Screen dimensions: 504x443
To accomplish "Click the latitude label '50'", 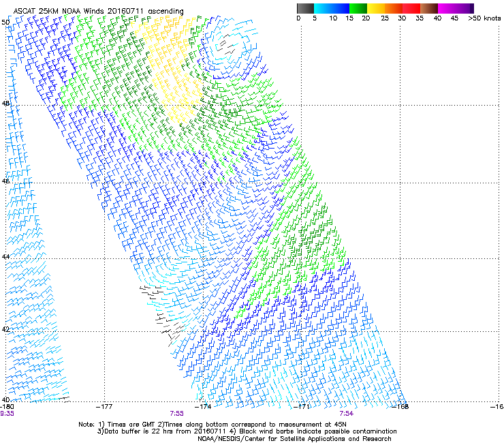I will (5, 22).
